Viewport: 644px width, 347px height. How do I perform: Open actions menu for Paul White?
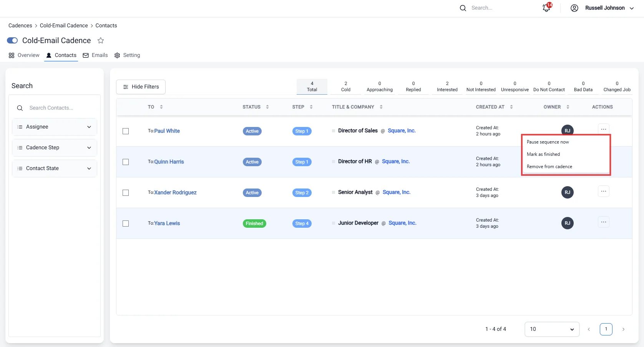point(604,129)
